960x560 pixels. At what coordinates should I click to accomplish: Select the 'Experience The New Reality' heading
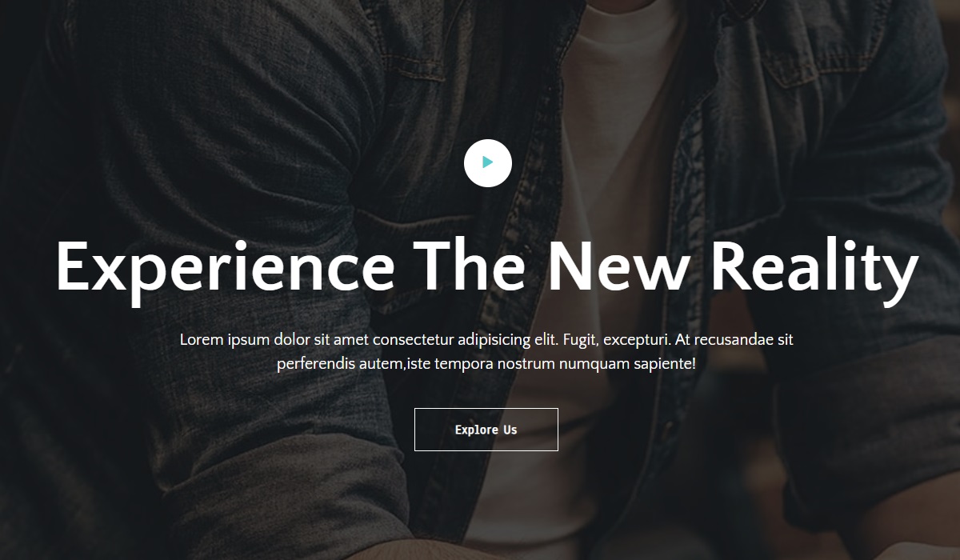(487, 266)
